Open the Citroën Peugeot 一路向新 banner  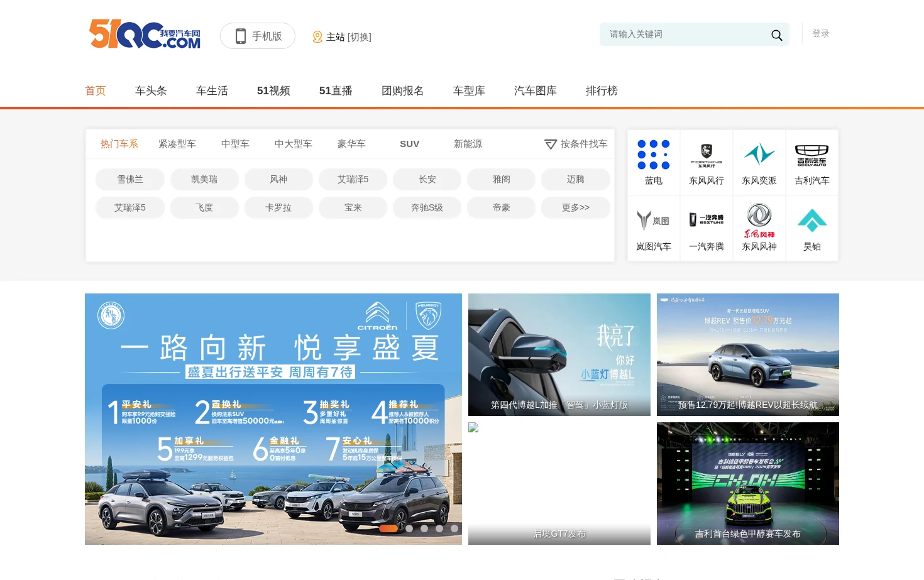click(x=273, y=419)
